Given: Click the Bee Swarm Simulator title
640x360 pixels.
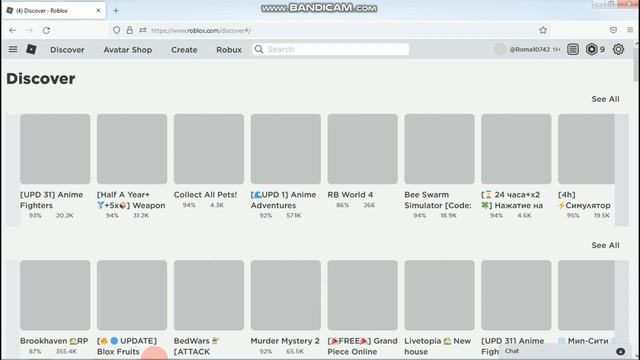Looking at the screenshot, I should click(x=438, y=200).
